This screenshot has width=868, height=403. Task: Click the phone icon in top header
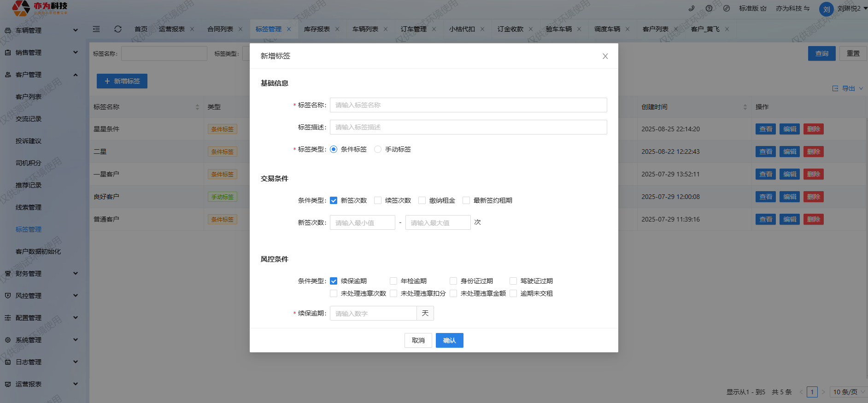click(x=692, y=8)
